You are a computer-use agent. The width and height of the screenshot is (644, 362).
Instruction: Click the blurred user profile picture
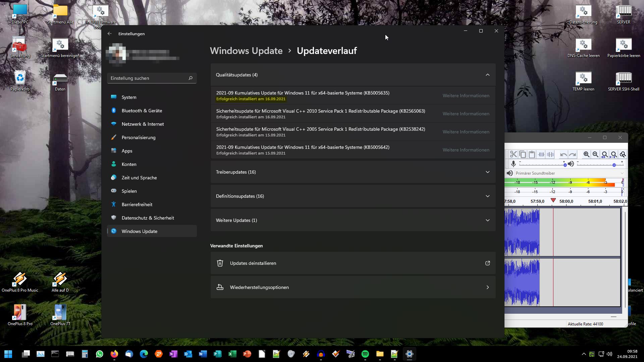116,55
